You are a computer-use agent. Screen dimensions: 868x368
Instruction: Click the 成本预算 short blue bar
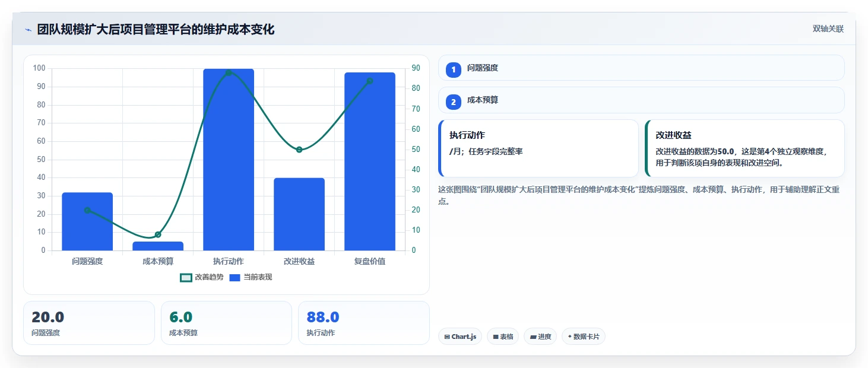coord(158,246)
